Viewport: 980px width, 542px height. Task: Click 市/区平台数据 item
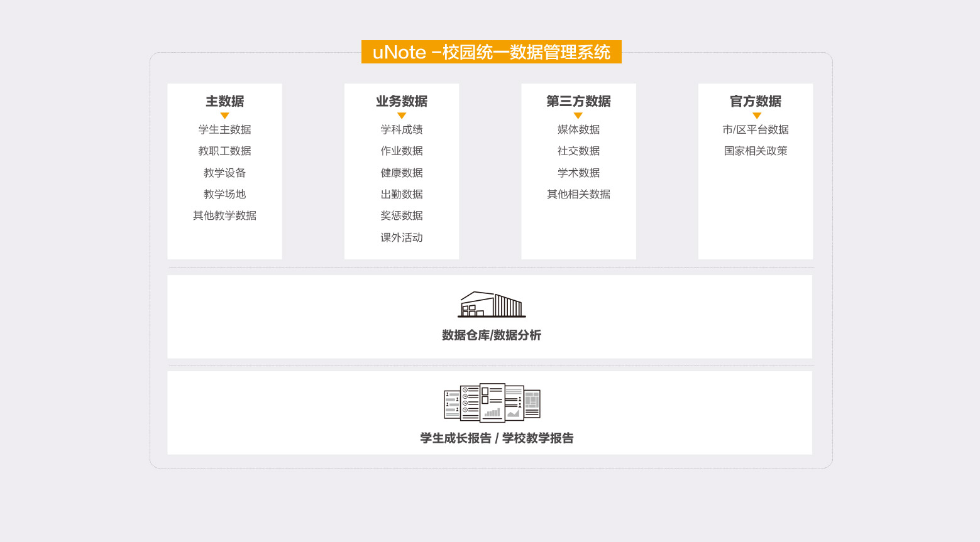pos(756,129)
